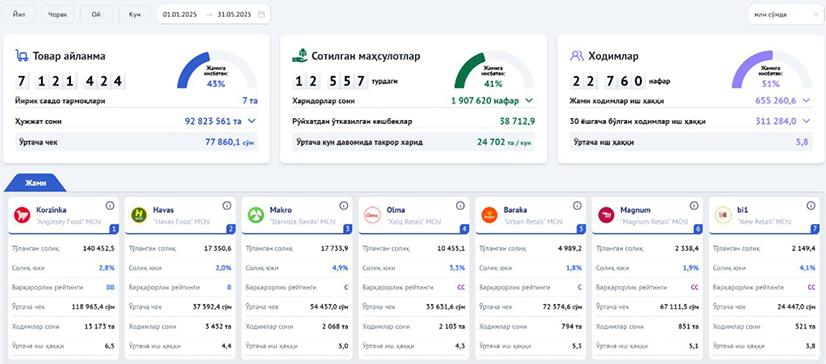Open info icon on Havas card
This screenshot has height=364, width=826.
pyautogui.click(x=227, y=205)
